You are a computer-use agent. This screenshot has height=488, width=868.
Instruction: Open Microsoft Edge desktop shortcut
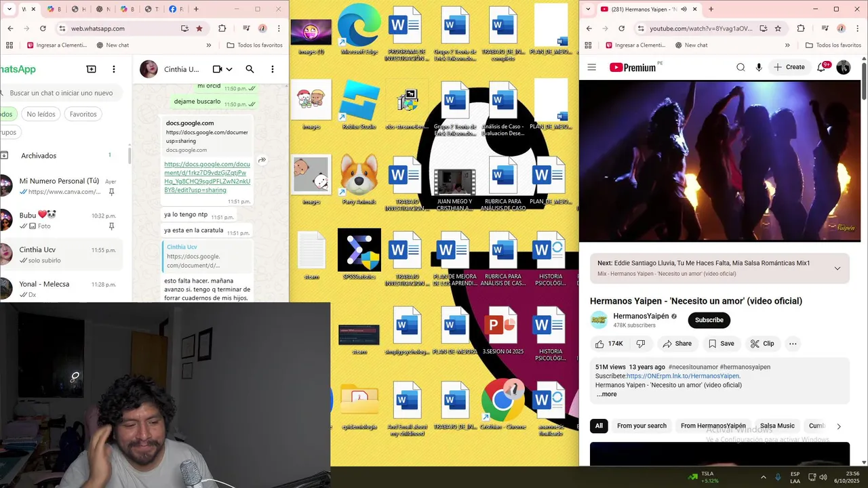click(x=359, y=29)
